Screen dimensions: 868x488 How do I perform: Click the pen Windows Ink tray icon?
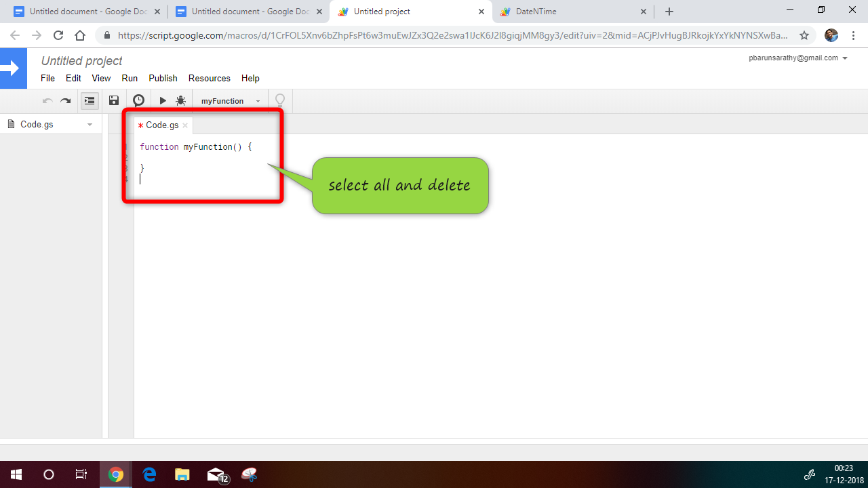click(810, 474)
